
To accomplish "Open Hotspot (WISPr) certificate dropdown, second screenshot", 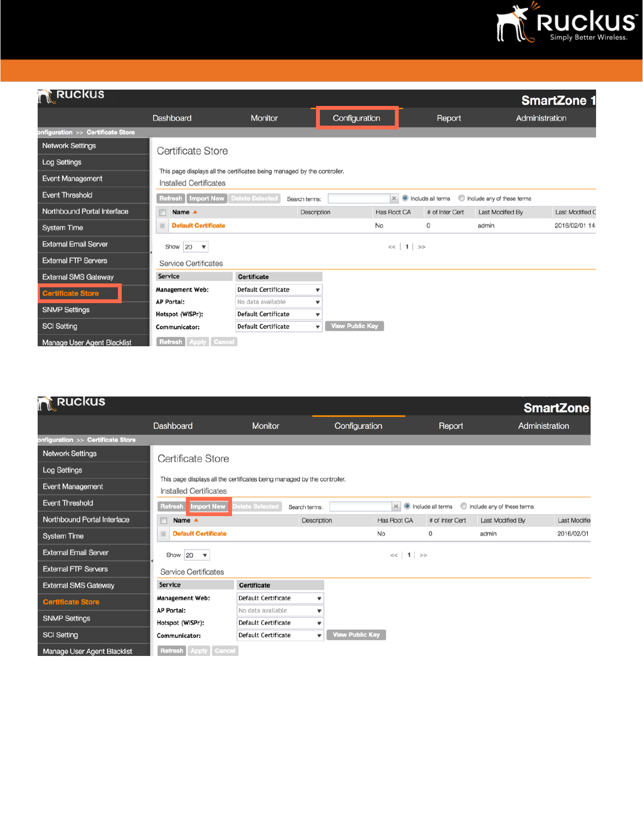I will pyautogui.click(x=280, y=623).
